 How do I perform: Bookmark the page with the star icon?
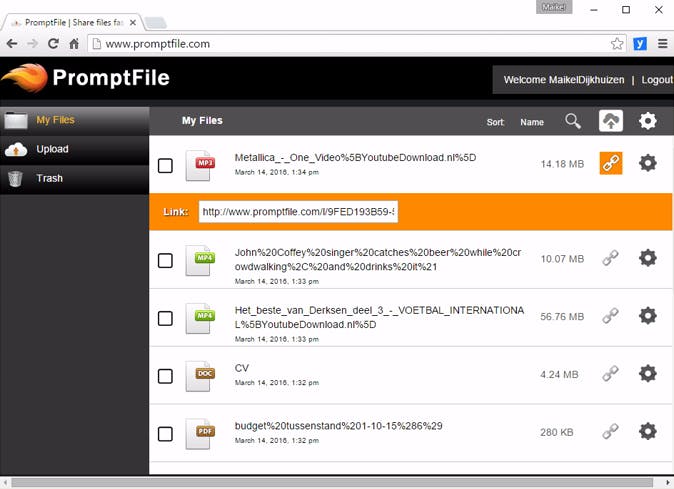pyautogui.click(x=617, y=44)
